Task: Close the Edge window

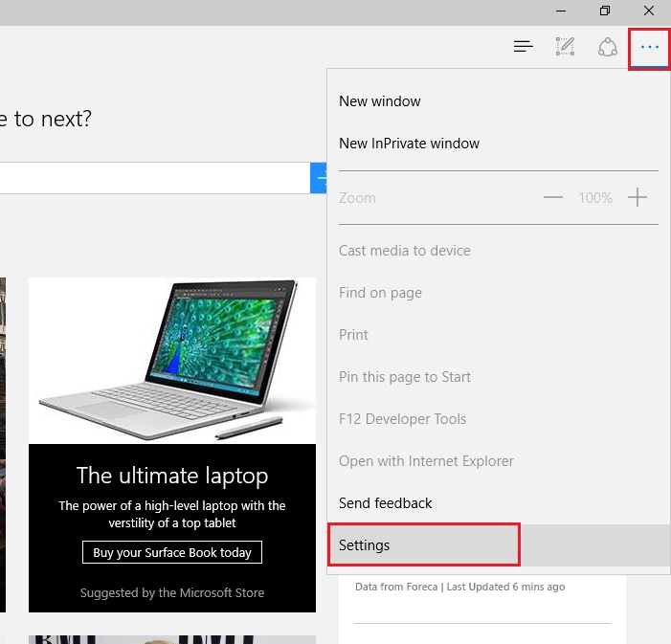Action: click(649, 11)
